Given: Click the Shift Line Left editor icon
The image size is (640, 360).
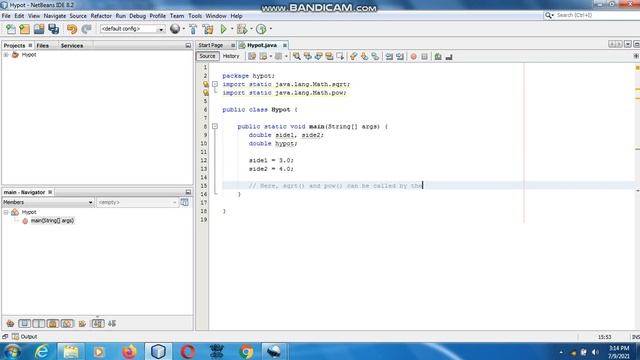Looking at the screenshot, I should 389,56.
